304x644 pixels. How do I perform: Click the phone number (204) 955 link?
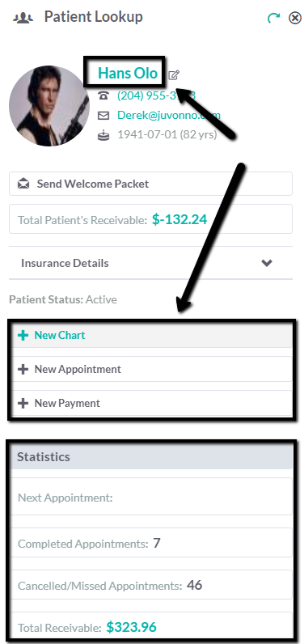(156, 95)
